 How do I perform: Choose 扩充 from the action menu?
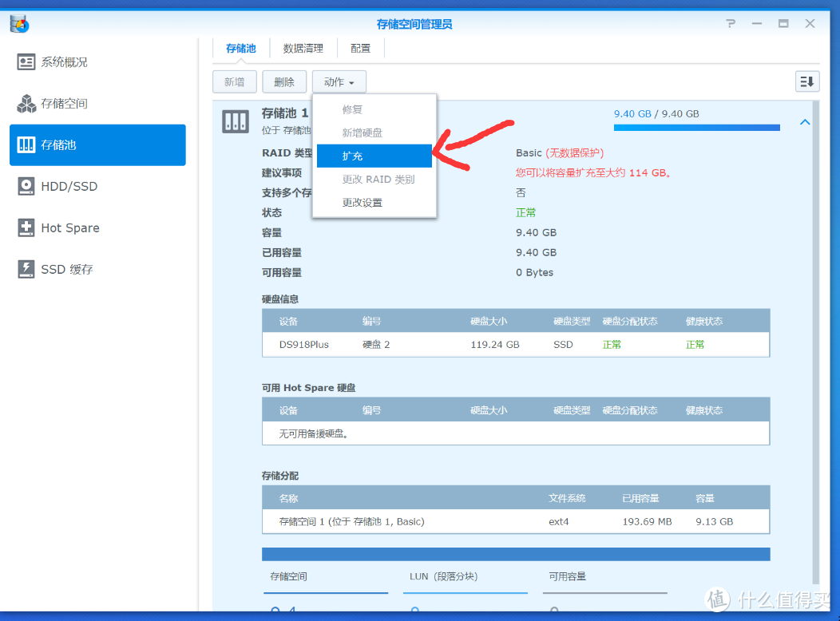[374, 156]
